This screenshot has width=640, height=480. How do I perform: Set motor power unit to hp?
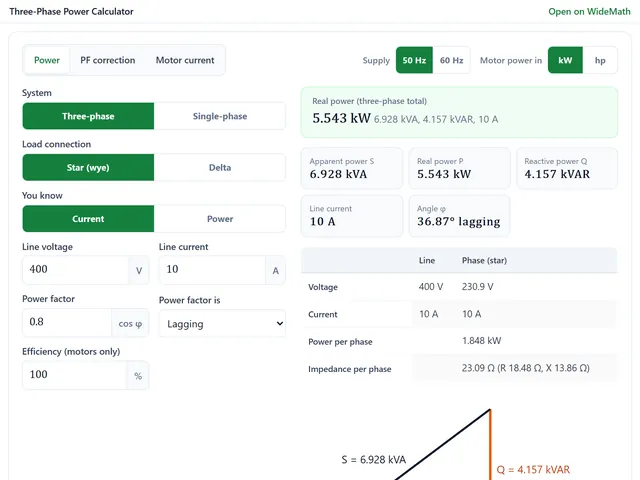tap(600, 60)
